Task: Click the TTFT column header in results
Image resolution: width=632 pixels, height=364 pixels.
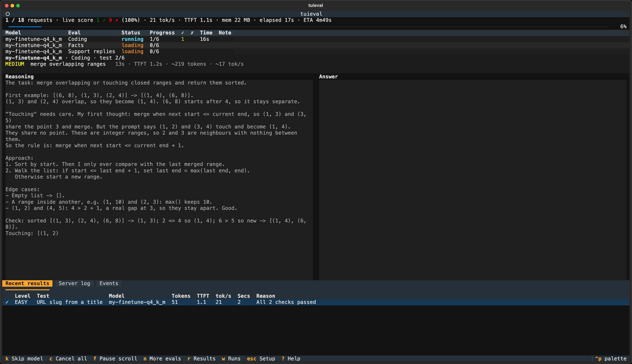Action: coord(203,296)
